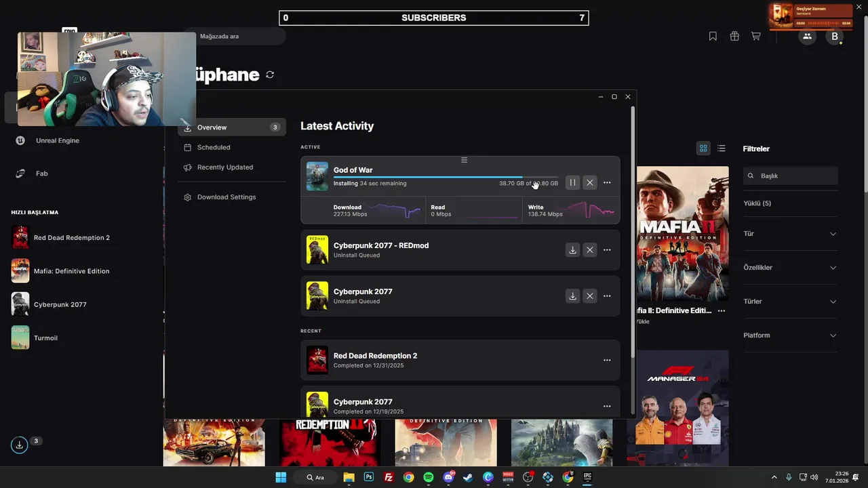Switch library to list view
The width and height of the screenshot is (868, 488).
click(722, 148)
